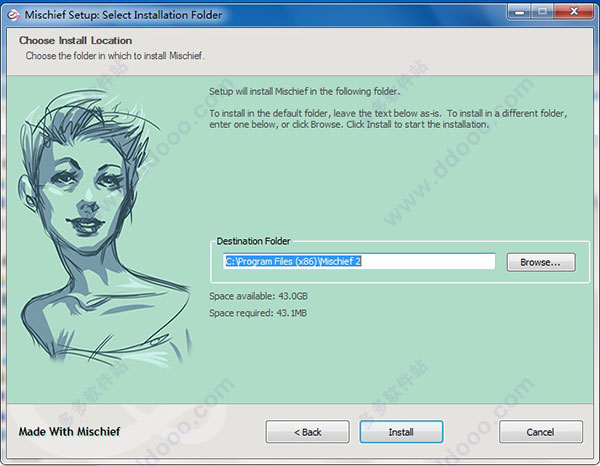
Task: Click the 'Choose Install Location' heading
Action: (75, 41)
